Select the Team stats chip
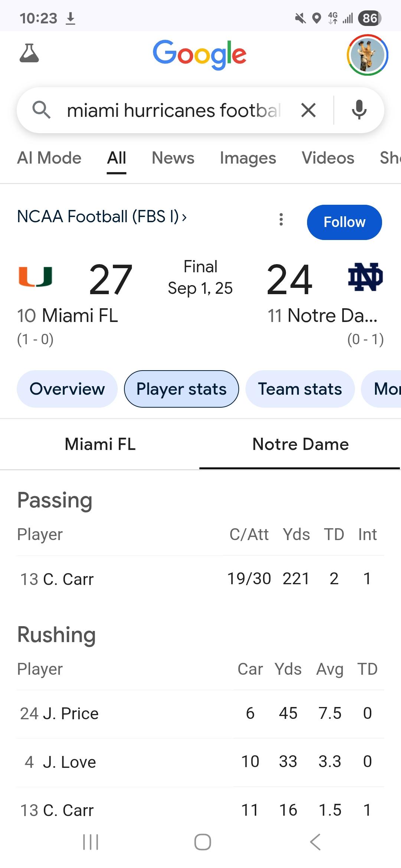Image resolution: width=401 pixels, height=868 pixels. (x=300, y=389)
